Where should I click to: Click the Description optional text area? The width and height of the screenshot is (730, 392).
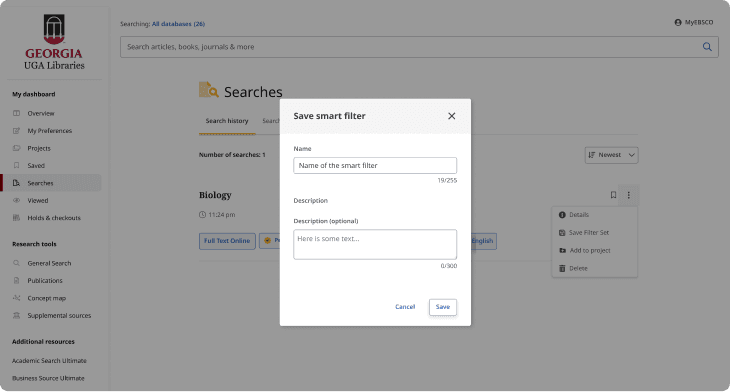375,244
